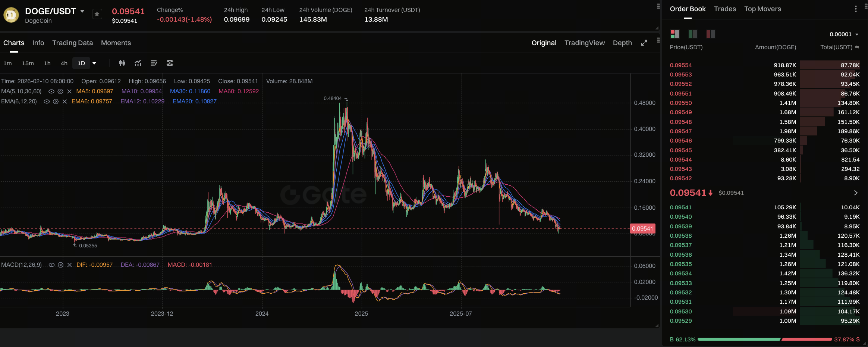
Task: Remove the MACD indicator with its X
Action: click(x=69, y=265)
